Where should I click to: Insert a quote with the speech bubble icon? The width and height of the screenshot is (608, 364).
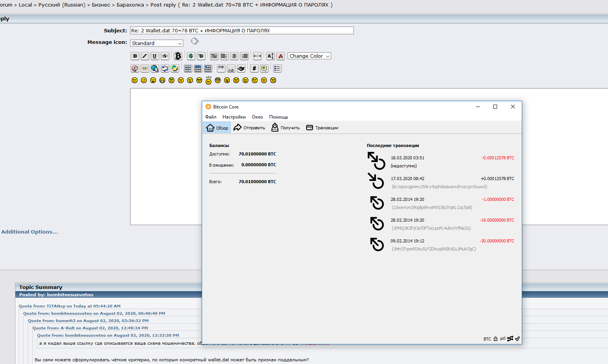[x=264, y=68]
